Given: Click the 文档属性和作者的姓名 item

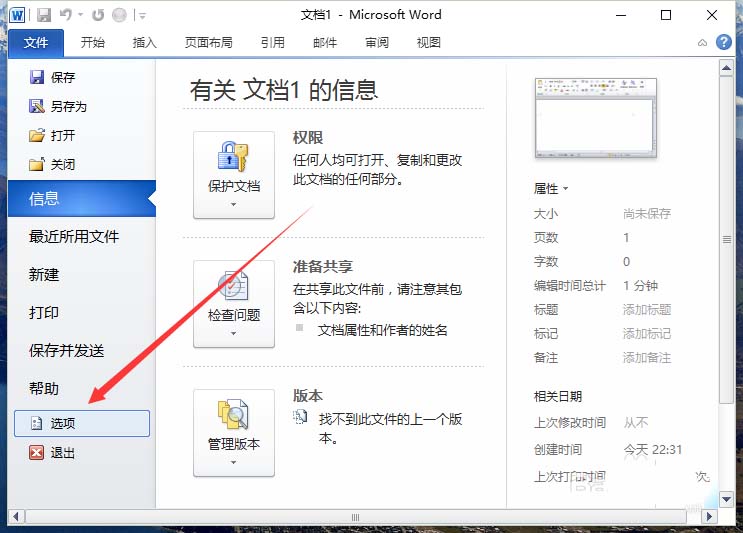Looking at the screenshot, I should (382, 330).
